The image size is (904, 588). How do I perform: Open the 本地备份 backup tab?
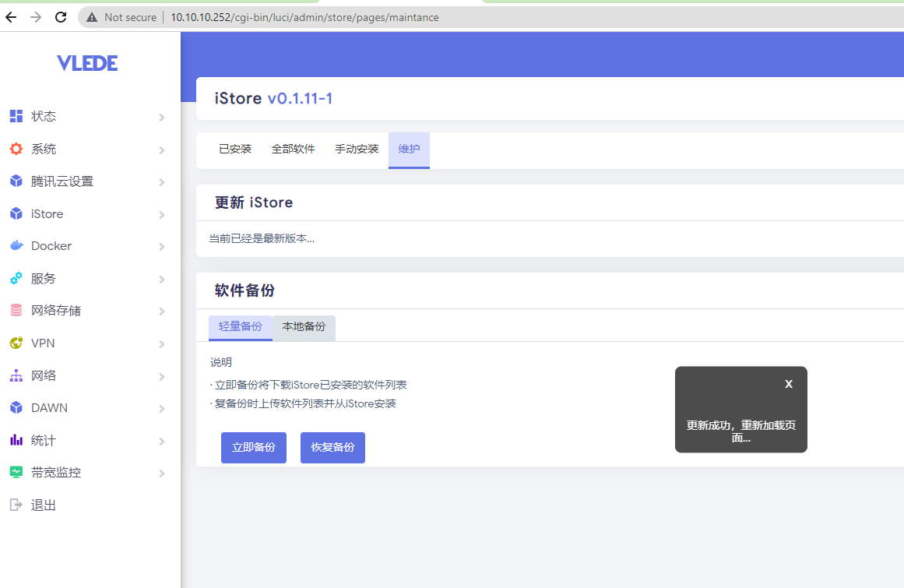(x=304, y=327)
